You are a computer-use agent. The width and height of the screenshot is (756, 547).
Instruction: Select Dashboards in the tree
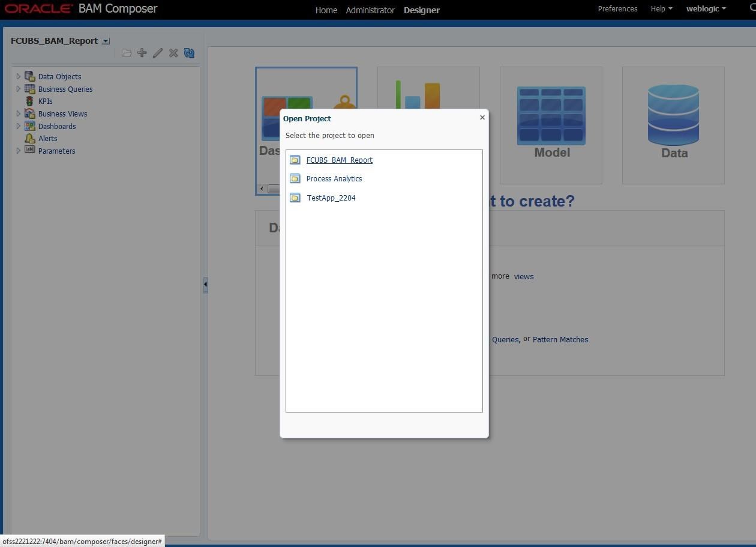[57, 127]
